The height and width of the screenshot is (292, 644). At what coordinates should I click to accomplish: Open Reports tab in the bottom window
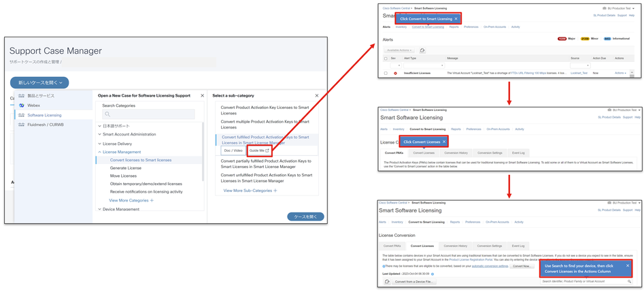455,222
